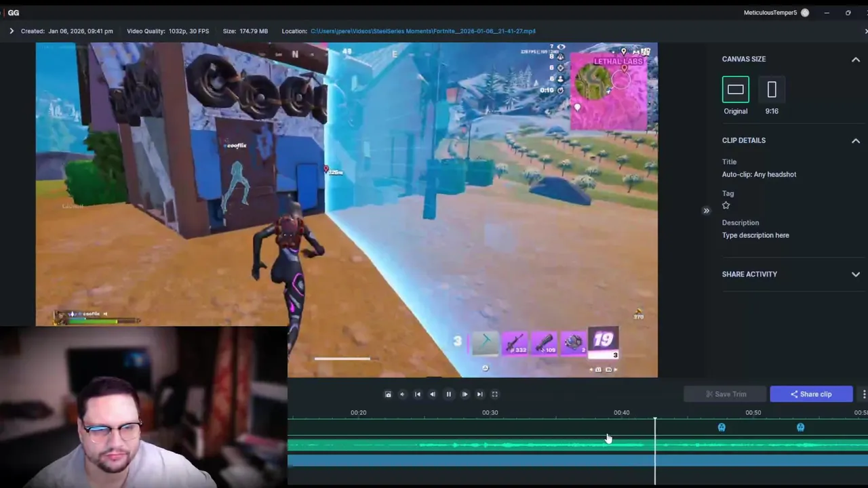Expand the Share Activity section
This screenshot has height=488, width=868.
point(856,274)
